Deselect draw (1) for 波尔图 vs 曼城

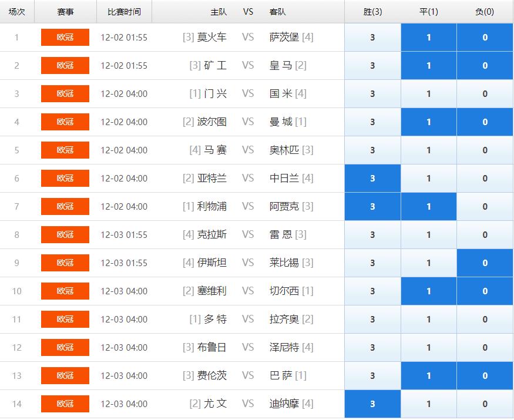pyautogui.click(x=428, y=122)
